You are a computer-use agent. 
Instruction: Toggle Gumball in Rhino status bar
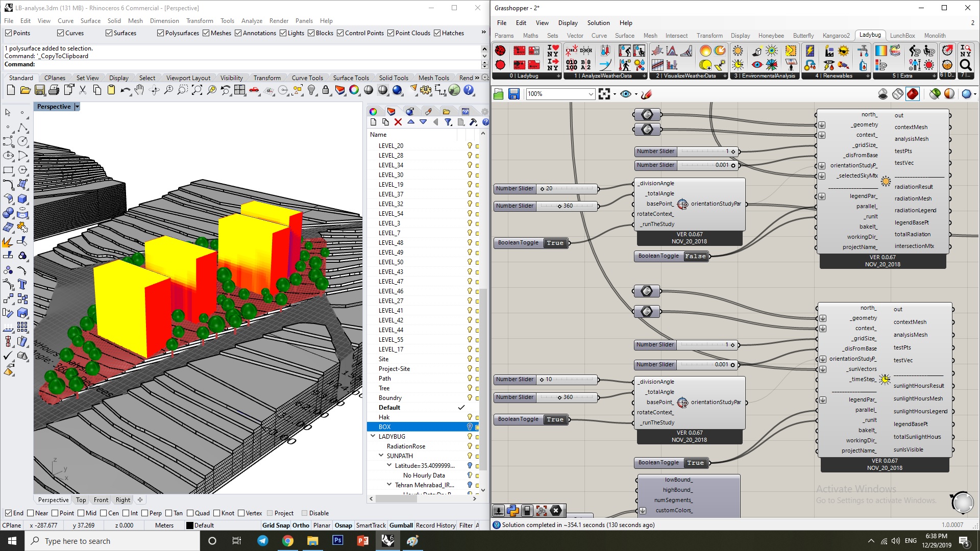coord(401,525)
